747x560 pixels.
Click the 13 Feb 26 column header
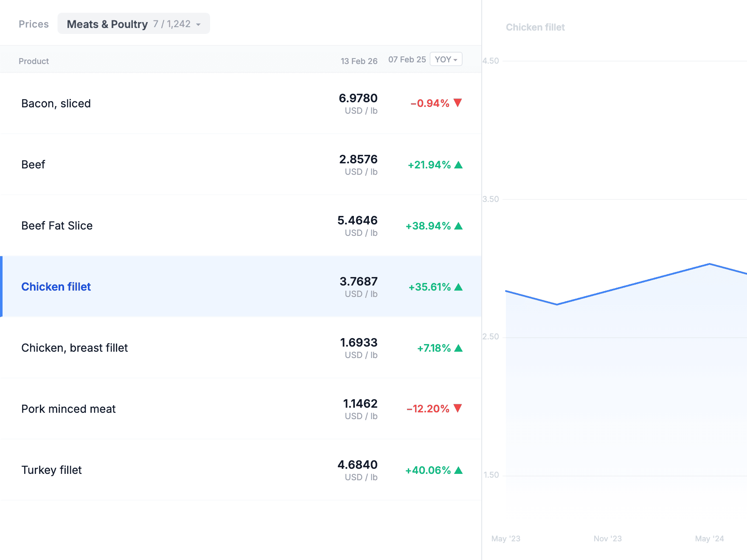click(359, 61)
